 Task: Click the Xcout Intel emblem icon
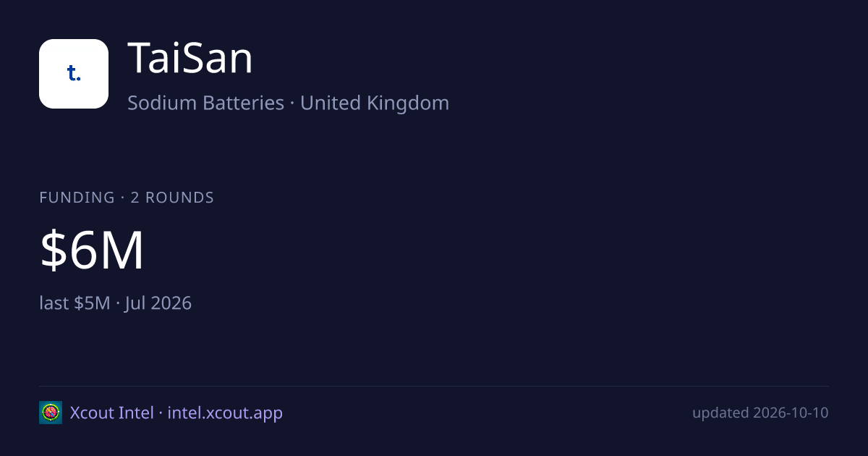[x=51, y=413]
